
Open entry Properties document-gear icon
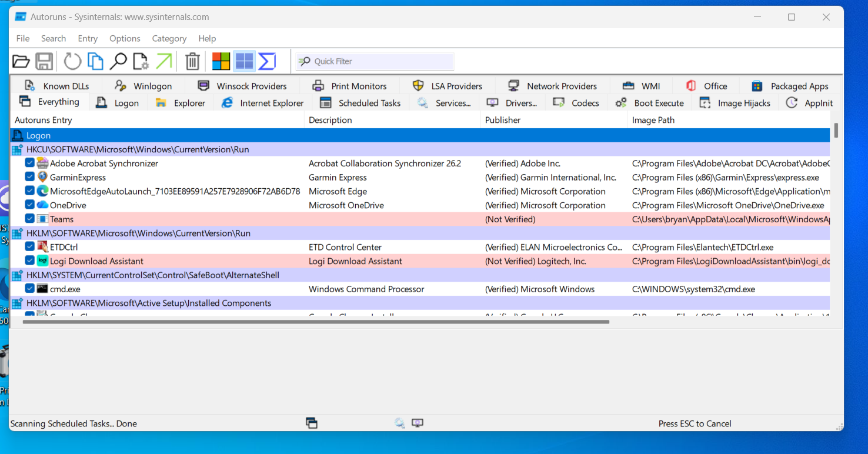click(141, 61)
